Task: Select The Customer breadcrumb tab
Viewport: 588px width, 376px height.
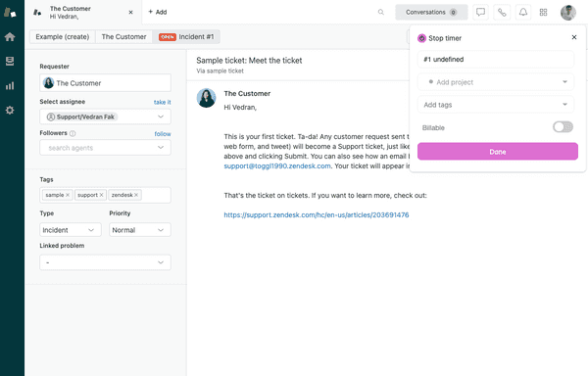Action: (x=123, y=36)
